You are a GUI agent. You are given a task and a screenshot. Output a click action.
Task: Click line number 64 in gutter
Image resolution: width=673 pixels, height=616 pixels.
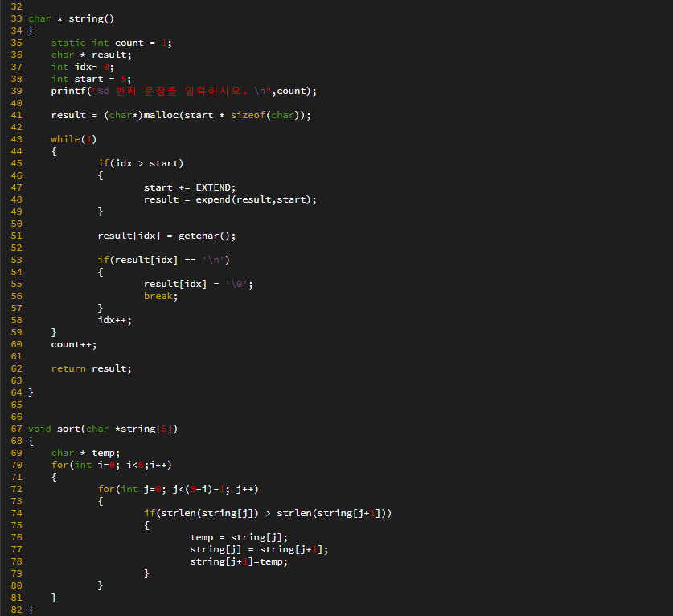pos(16,392)
